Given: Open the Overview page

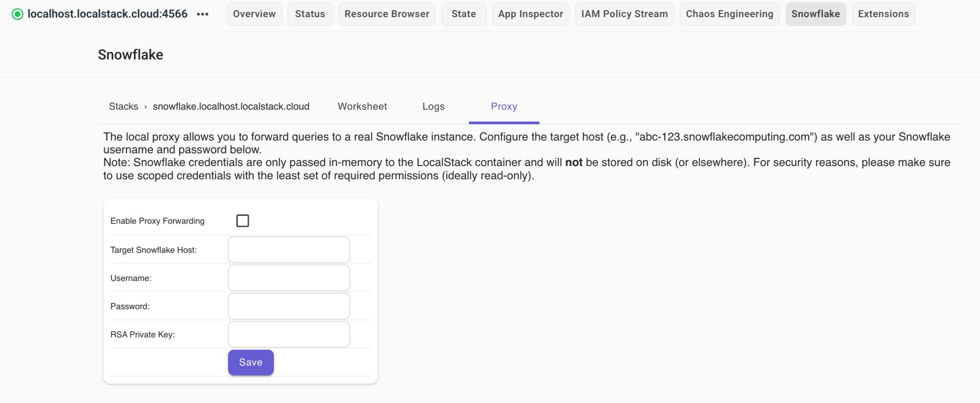Looking at the screenshot, I should 254,14.
